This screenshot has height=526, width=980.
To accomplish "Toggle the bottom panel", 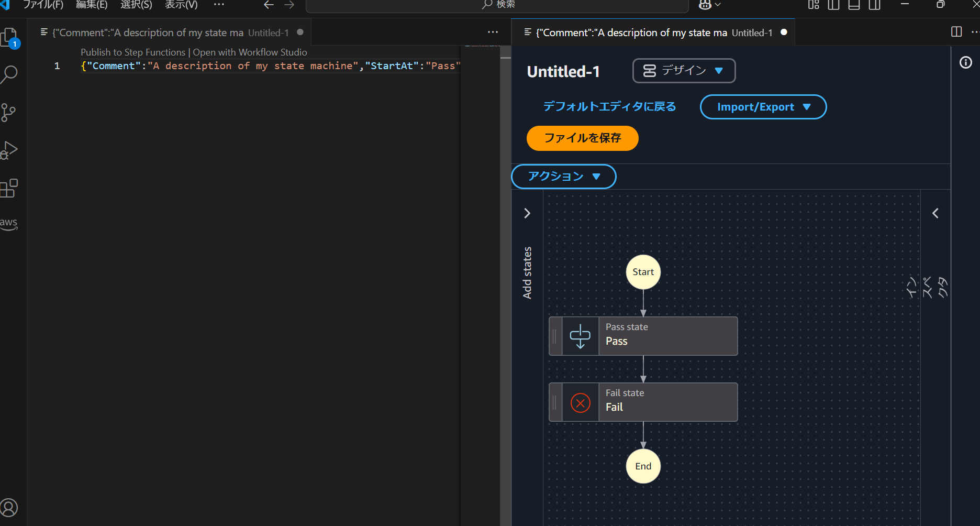I will click(854, 5).
